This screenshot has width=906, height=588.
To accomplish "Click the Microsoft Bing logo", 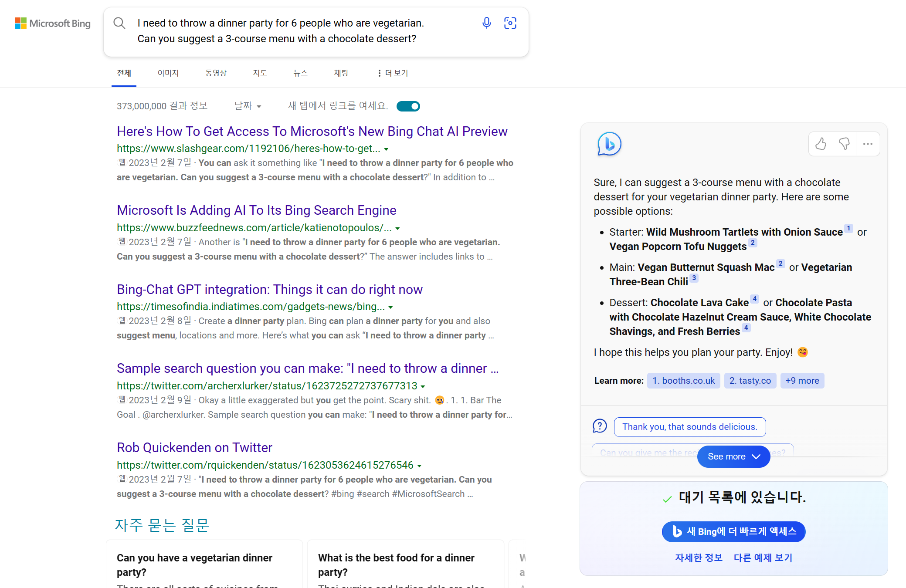I will point(53,24).
